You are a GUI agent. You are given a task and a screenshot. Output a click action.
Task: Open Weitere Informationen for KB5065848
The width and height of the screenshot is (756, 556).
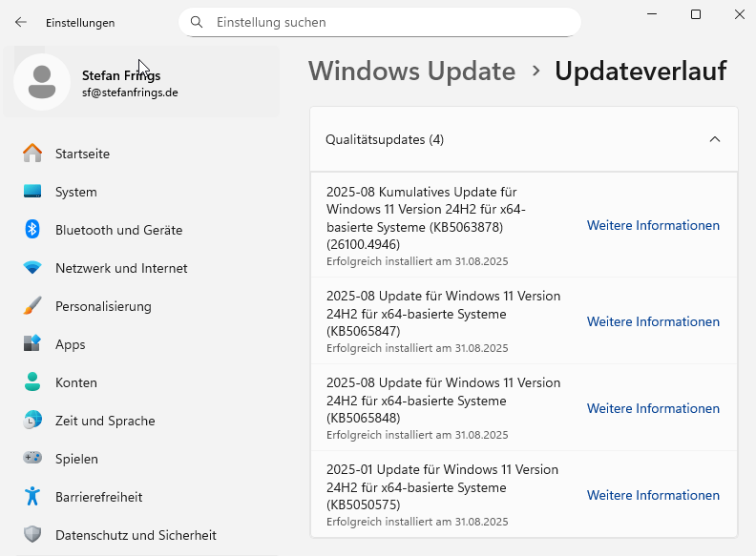(653, 408)
